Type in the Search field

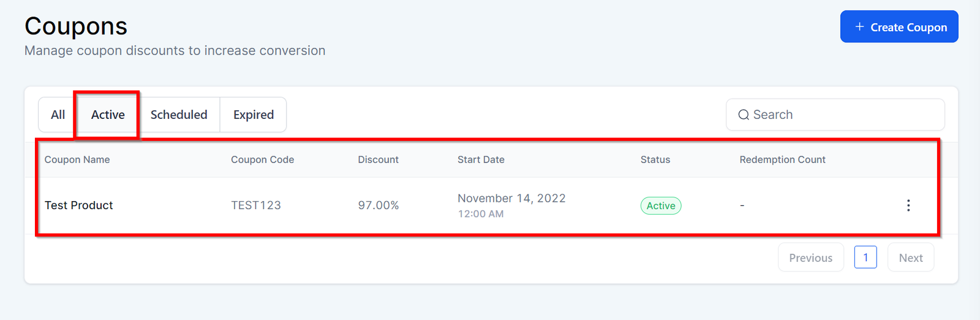tap(845, 115)
